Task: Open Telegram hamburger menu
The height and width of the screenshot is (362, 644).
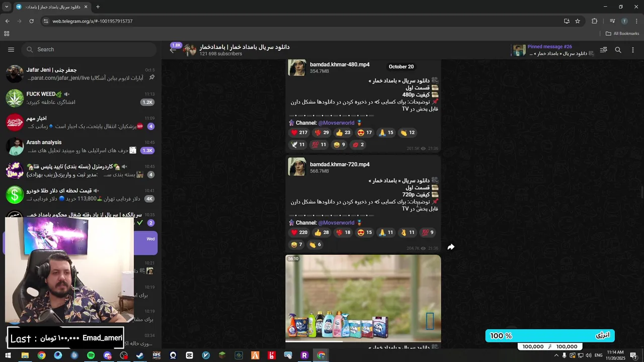Action: pos(11,49)
